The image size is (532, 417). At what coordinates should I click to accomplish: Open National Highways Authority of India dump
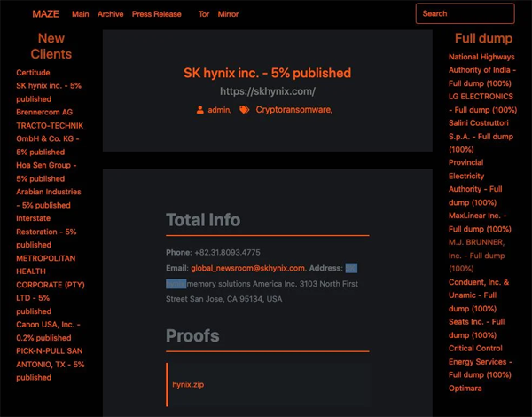point(482,70)
